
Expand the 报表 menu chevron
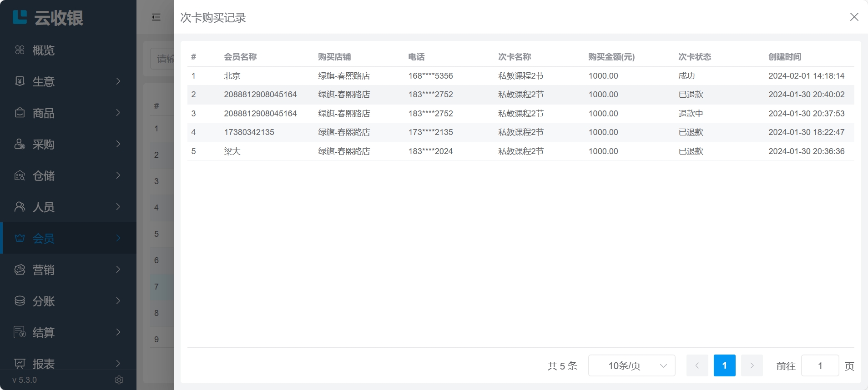pyautogui.click(x=118, y=363)
